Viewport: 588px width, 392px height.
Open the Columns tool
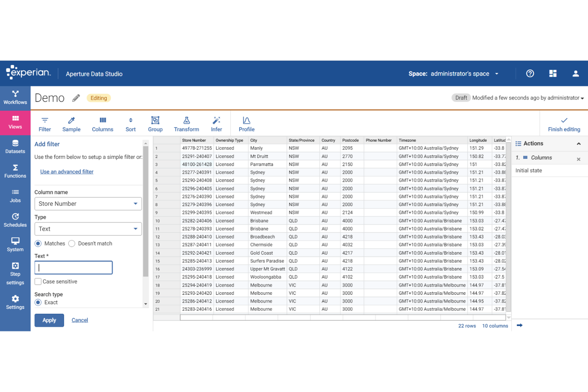pyautogui.click(x=103, y=124)
